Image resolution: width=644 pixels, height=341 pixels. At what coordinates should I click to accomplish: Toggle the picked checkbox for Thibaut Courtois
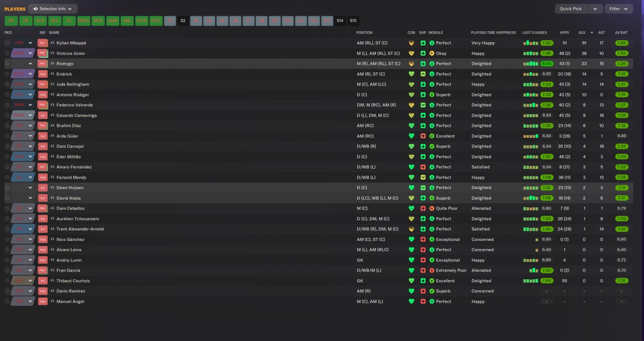click(x=7, y=281)
